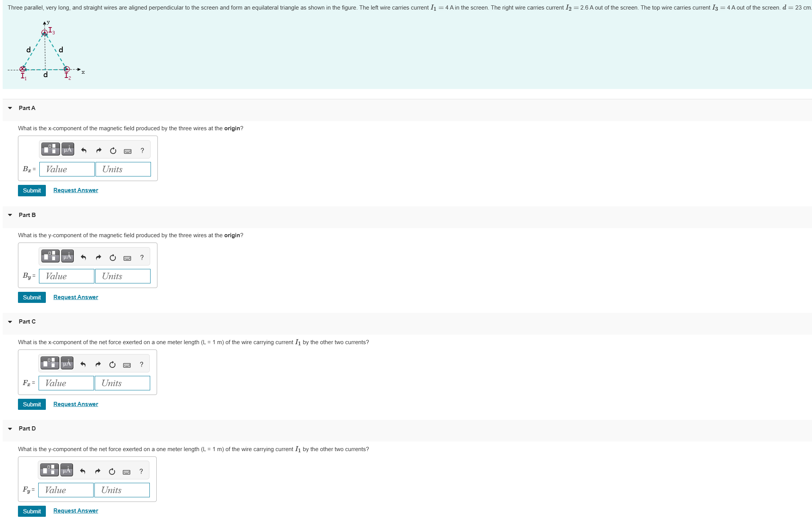Click the symbols μÅ icon in Part A
The width and height of the screenshot is (812, 521).
(x=68, y=149)
